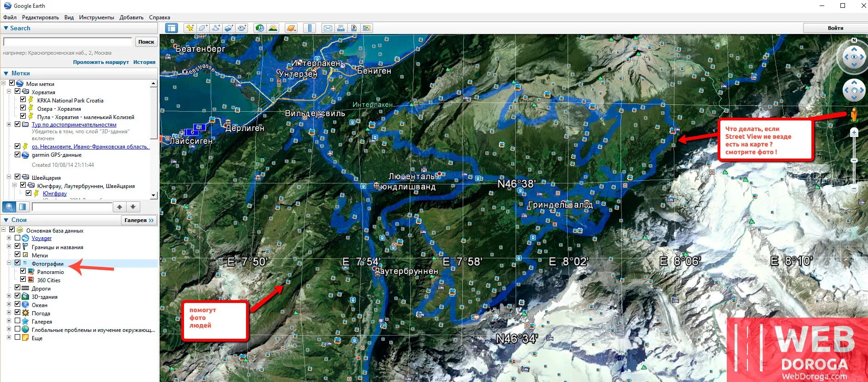Open the Добавить menu
Screen dimensions: 868x382
pos(132,17)
